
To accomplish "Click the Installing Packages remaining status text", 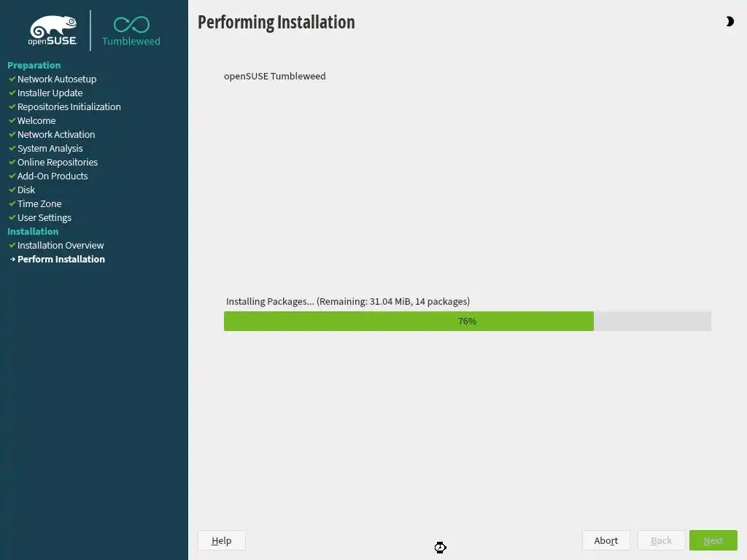I will [x=348, y=301].
